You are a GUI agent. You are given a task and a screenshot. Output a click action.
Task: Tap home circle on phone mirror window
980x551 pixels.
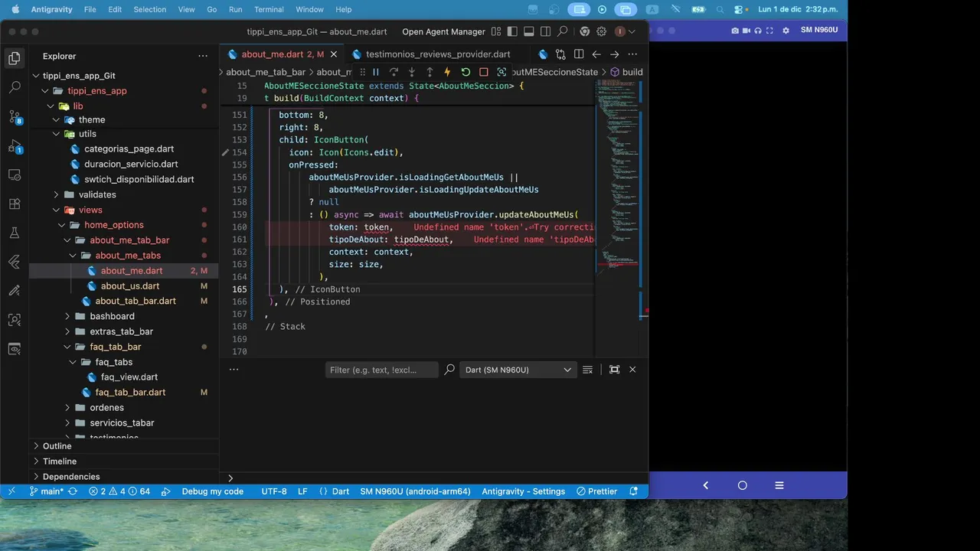(742, 485)
